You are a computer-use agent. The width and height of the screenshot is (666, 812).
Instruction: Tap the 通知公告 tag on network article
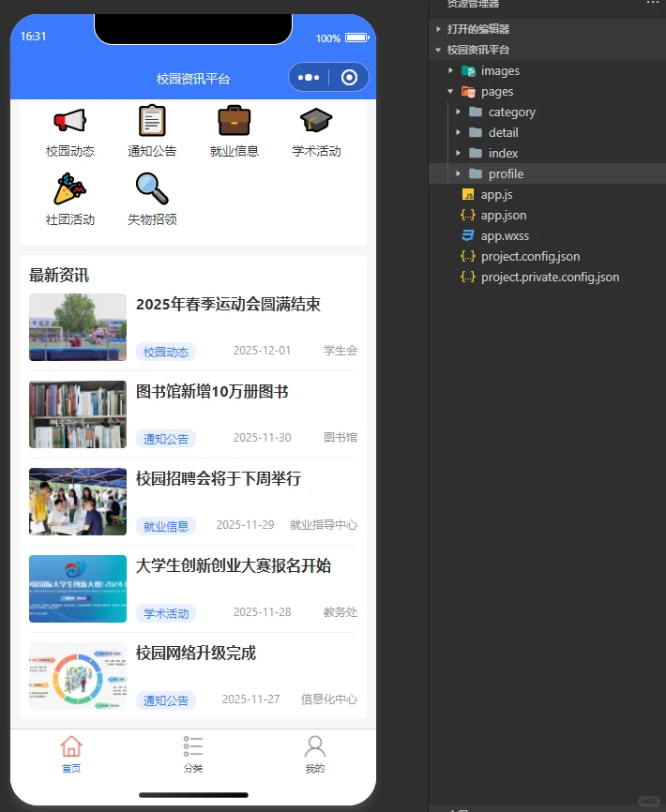coord(166,700)
